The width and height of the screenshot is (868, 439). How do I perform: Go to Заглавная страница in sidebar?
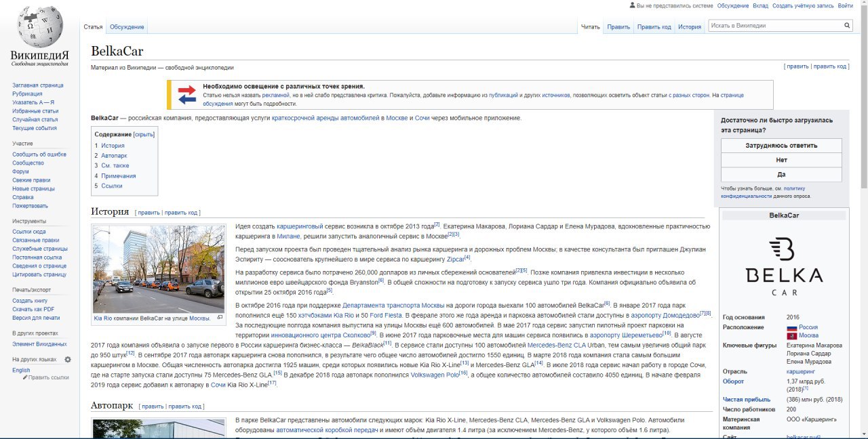point(38,85)
